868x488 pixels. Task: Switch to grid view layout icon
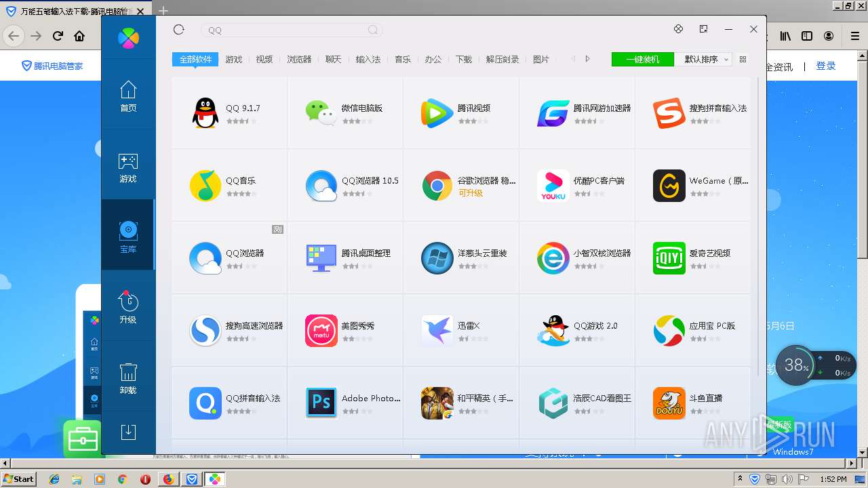tap(743, 60)
